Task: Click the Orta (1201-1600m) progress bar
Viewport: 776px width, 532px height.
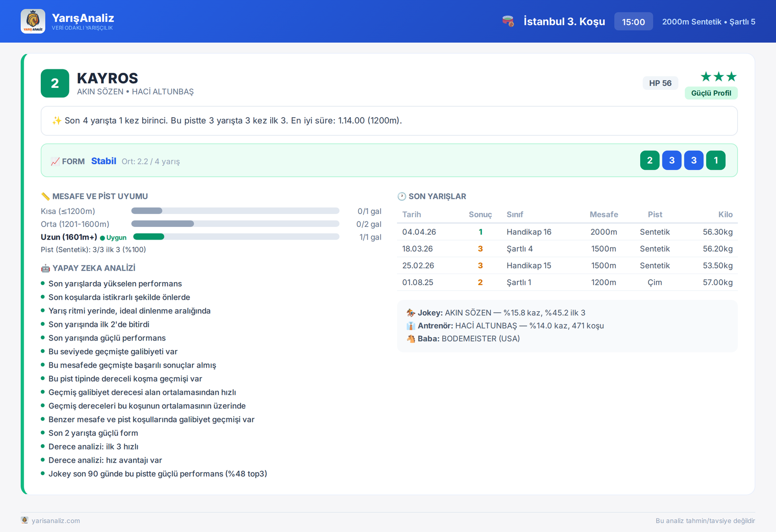Action: coord(235,224)
